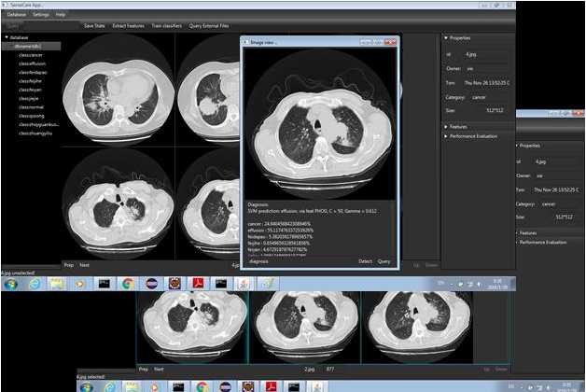Screen dimensions: 586x392
Task: Click the Eclipse taskbar icon
Action: [x=150, y=284]
